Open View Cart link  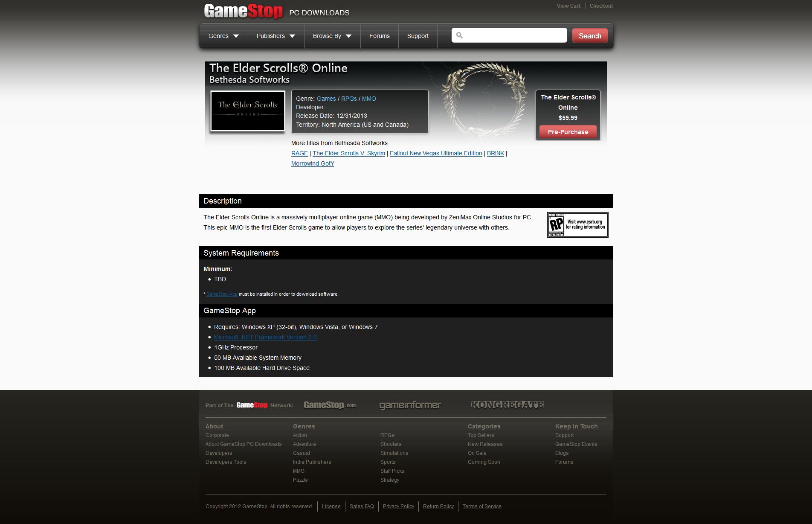coord(568,6)
